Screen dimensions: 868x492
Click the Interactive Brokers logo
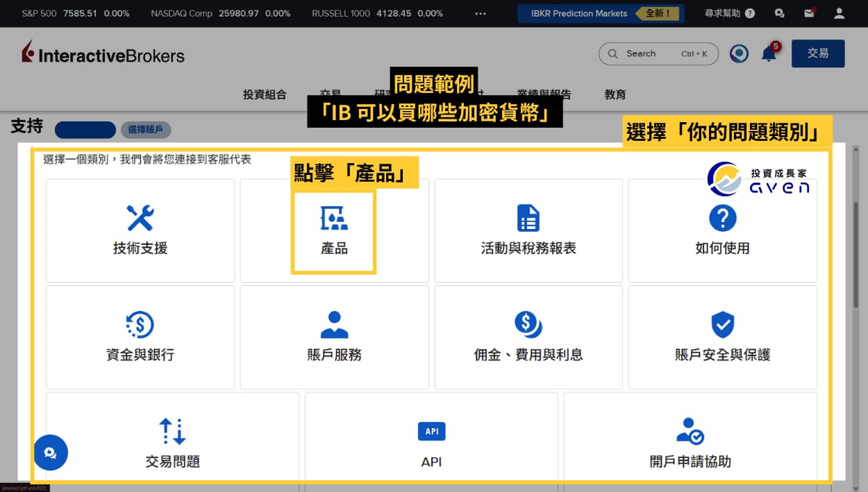[103, 53]
